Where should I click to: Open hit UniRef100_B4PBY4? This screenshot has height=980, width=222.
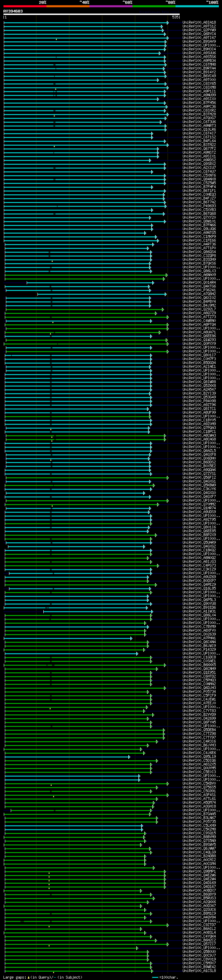[199, 301]
